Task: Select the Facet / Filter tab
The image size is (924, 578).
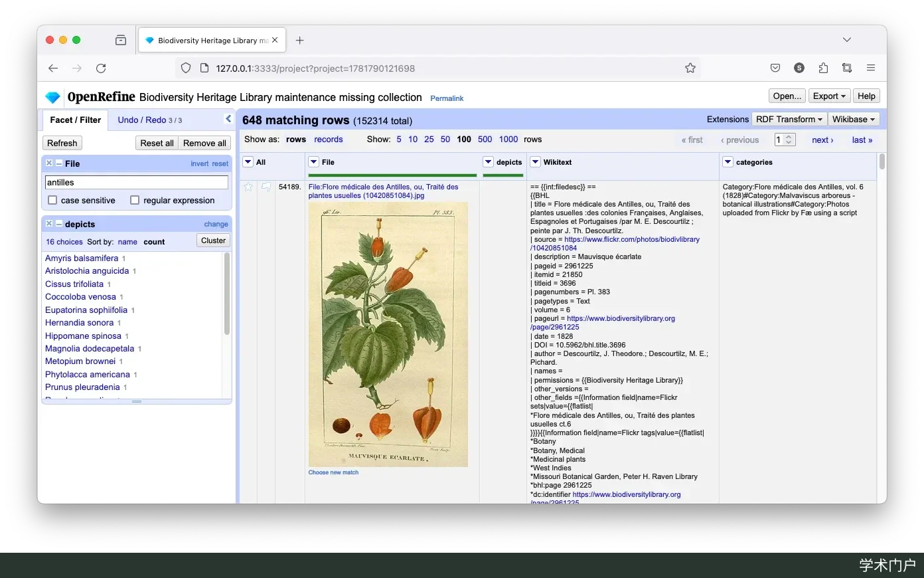Action: (x=76, y=120)
